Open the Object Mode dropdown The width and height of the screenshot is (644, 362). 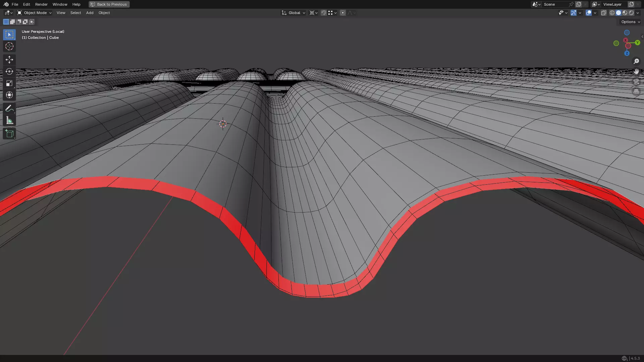click(x=35, y=13)
